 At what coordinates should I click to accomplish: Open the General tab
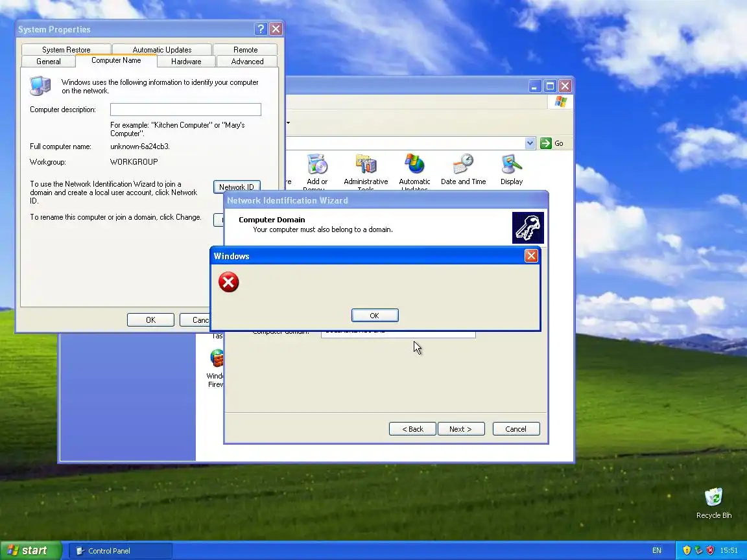pyautogui.click(x=49, y=62)
